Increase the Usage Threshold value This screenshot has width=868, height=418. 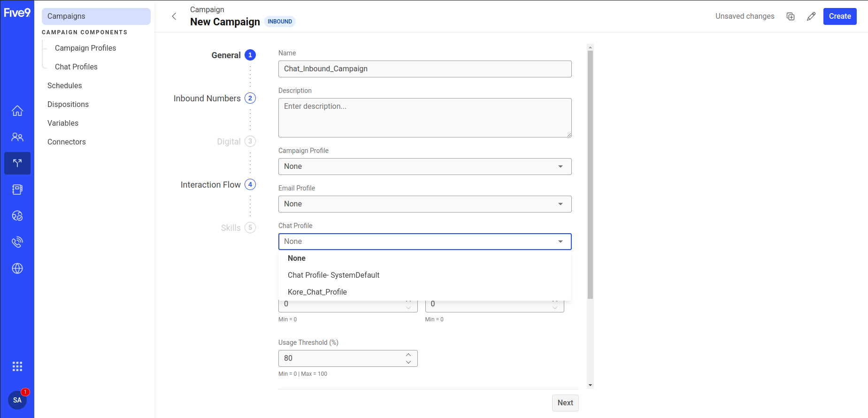click(x=408, y=355)
